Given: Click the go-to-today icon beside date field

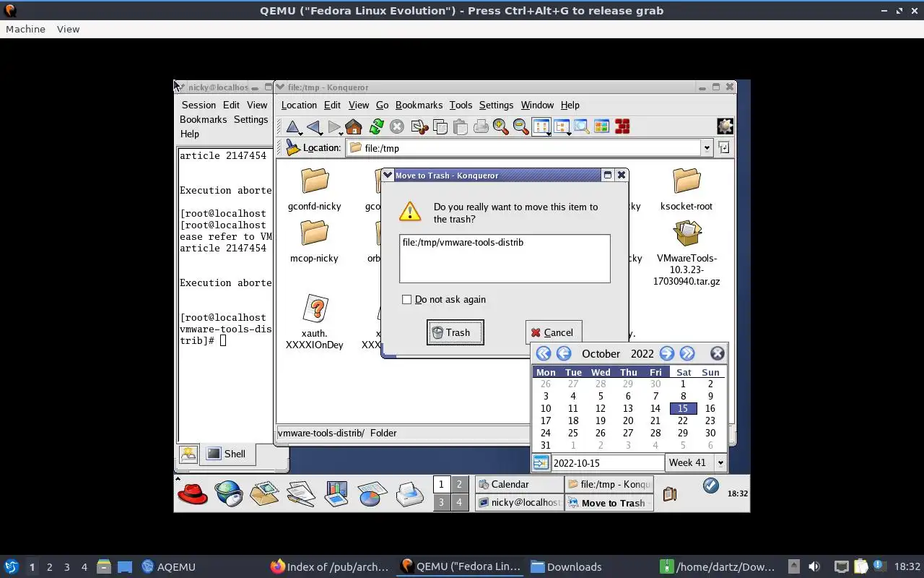Looking at the screenshot, I should pyautogui.click(x=541, y=462).
